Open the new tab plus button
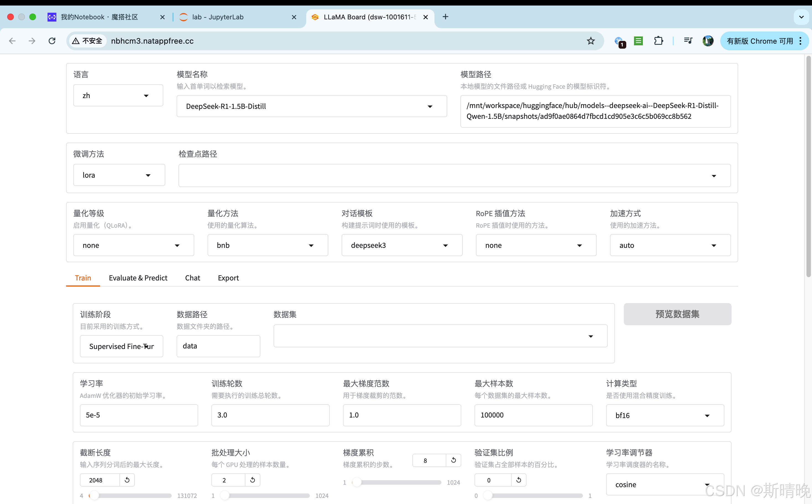Screen dimensions: 812x504 pos(445,17)
